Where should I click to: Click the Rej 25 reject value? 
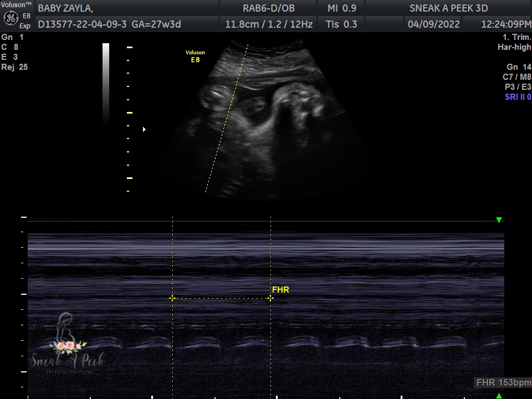[14, 67]
